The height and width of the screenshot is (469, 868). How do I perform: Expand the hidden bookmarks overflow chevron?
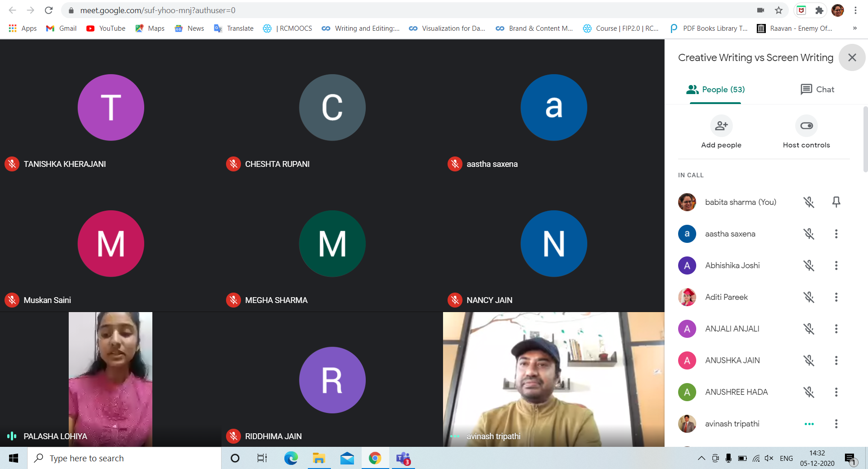tap(854, 28)
